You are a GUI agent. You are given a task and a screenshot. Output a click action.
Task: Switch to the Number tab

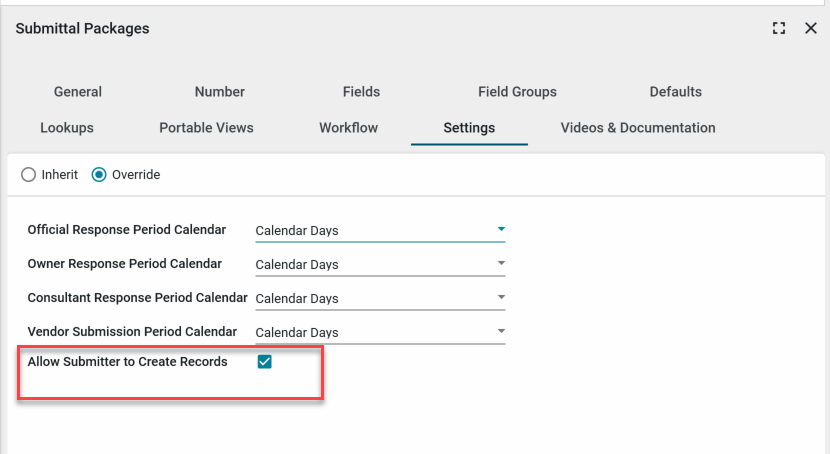(x=220, y=92)
